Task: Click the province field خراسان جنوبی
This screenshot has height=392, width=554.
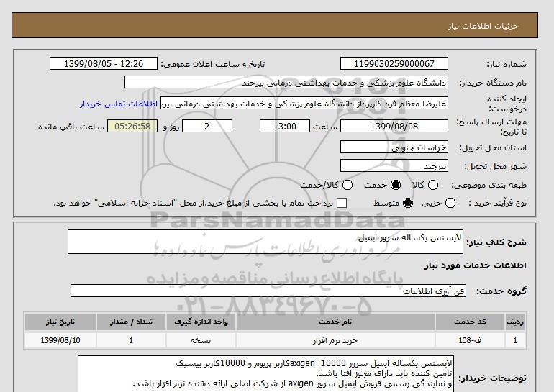Action: (394, 147)
